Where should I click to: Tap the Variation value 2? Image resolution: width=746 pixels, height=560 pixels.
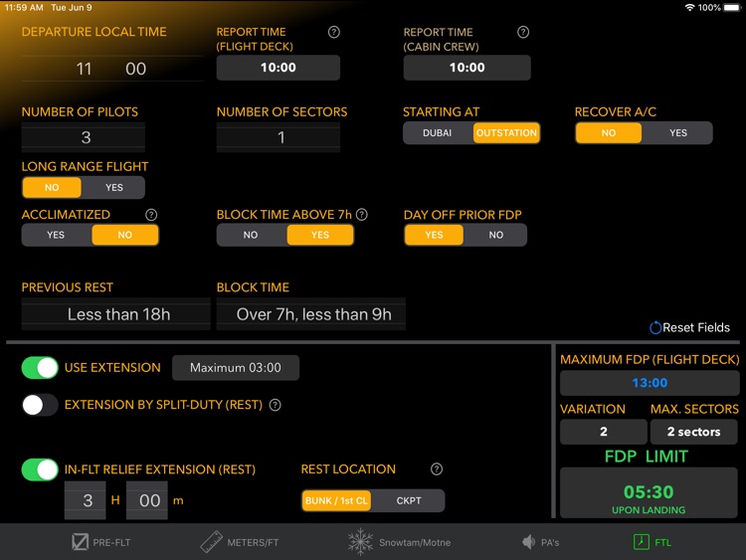[x=604, y=432]
